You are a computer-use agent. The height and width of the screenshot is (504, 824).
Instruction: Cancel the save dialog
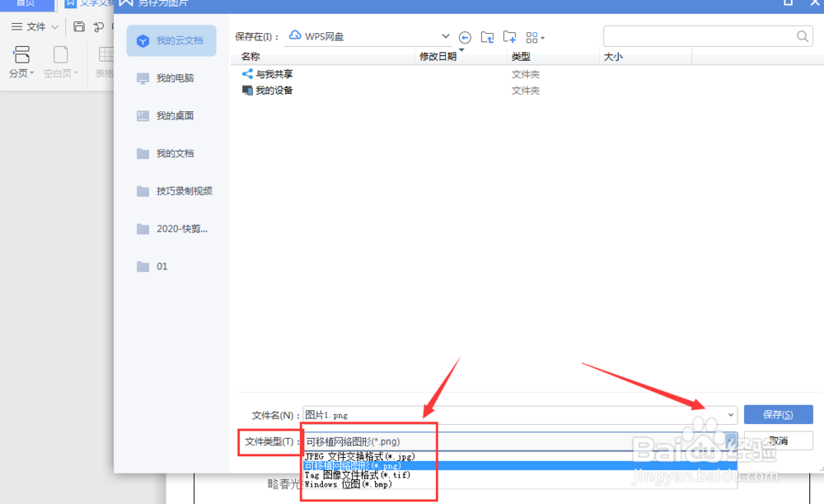[x=776, y=441]
